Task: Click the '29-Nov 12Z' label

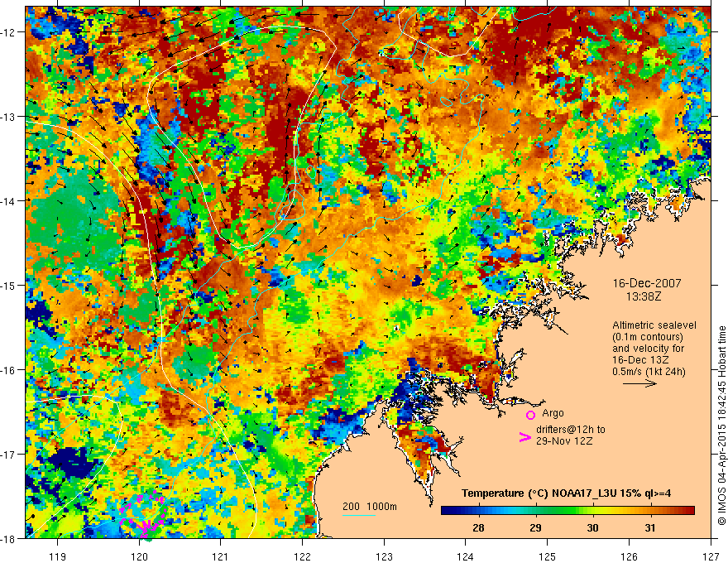Action: [x=564, y=441]
